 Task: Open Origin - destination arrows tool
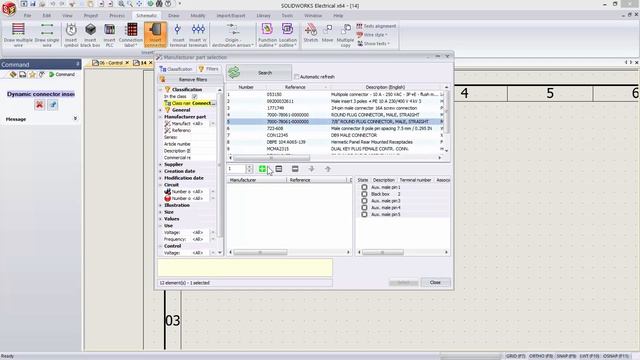232,35
